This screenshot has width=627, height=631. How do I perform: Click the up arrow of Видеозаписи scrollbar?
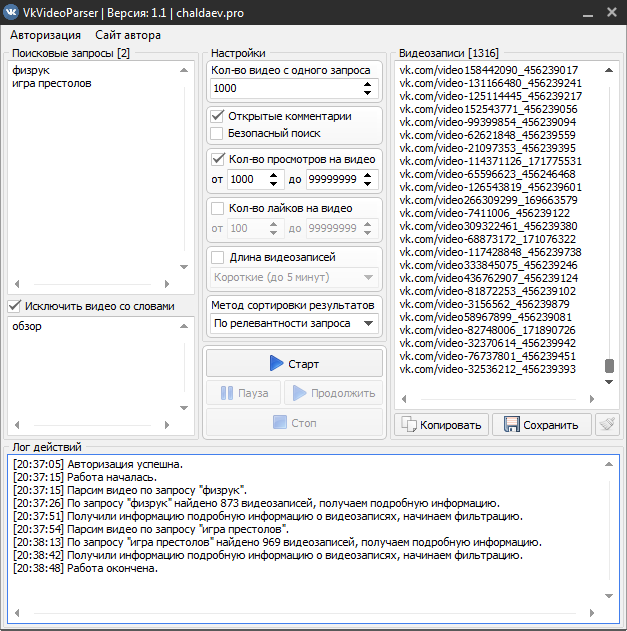[x=609, y=70]
